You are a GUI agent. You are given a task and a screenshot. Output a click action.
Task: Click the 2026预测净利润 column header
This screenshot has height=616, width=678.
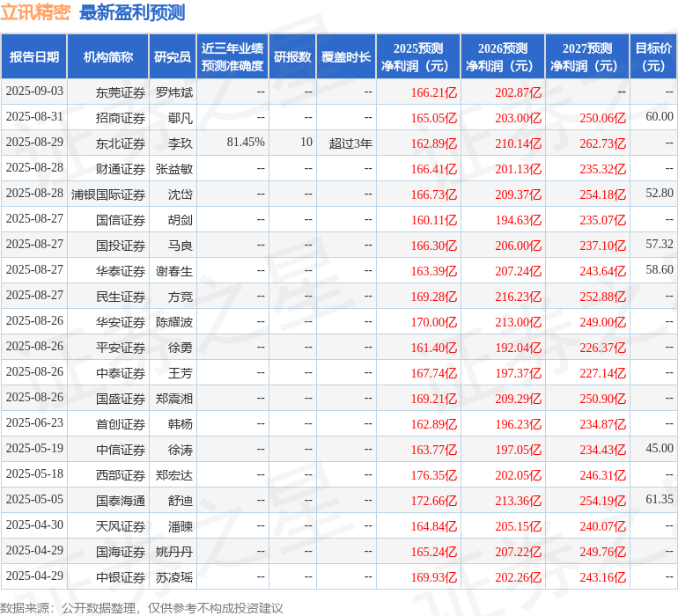503,57
